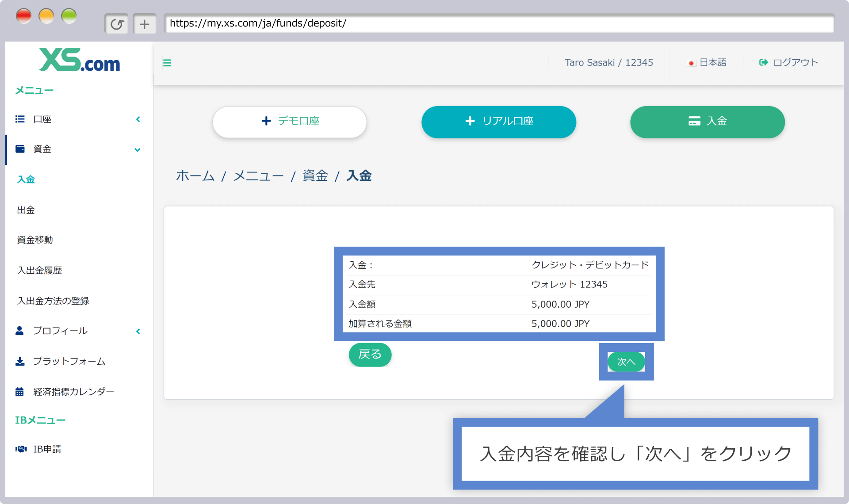849x504 pixels.
Task: Click the 口座 list icon in the sidebar
Action: tap(20, 119)
